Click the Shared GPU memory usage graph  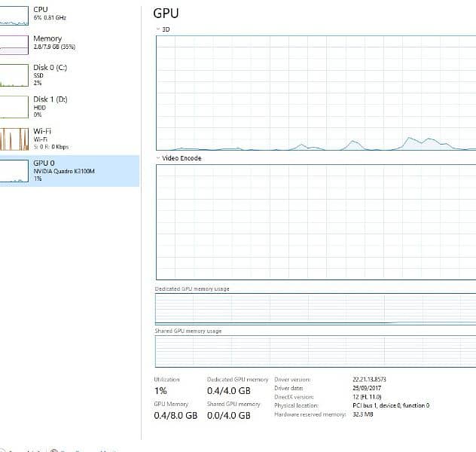[x=316, y=351]
